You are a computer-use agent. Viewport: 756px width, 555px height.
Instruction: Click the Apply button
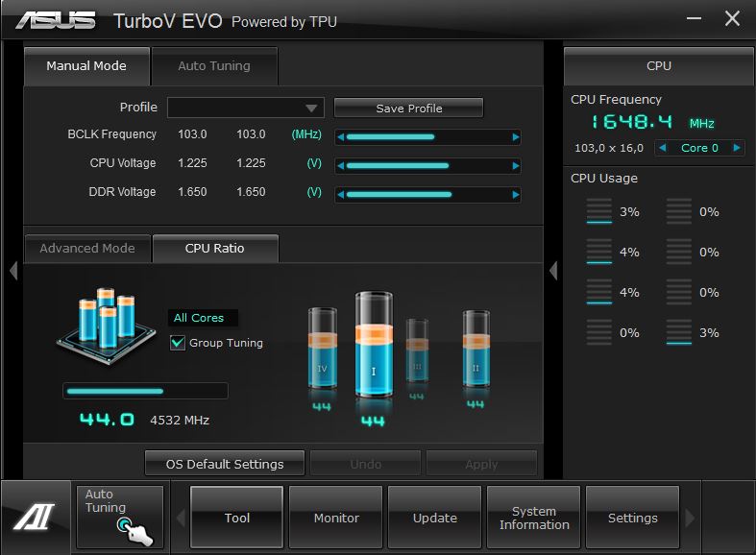click(x=481, y=464)
